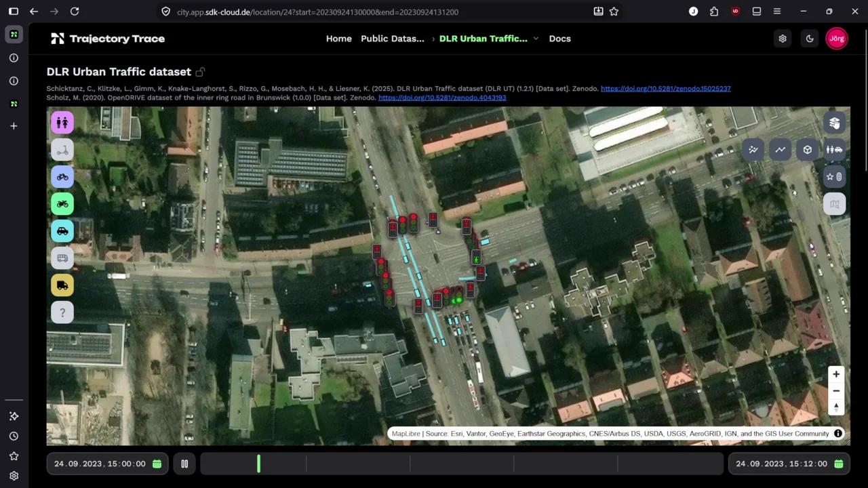The height and width of the screenshot is (488, 868).
Task: Expand the DLR Urban Traffic breadcrumb dropdown
Action: 536,39
